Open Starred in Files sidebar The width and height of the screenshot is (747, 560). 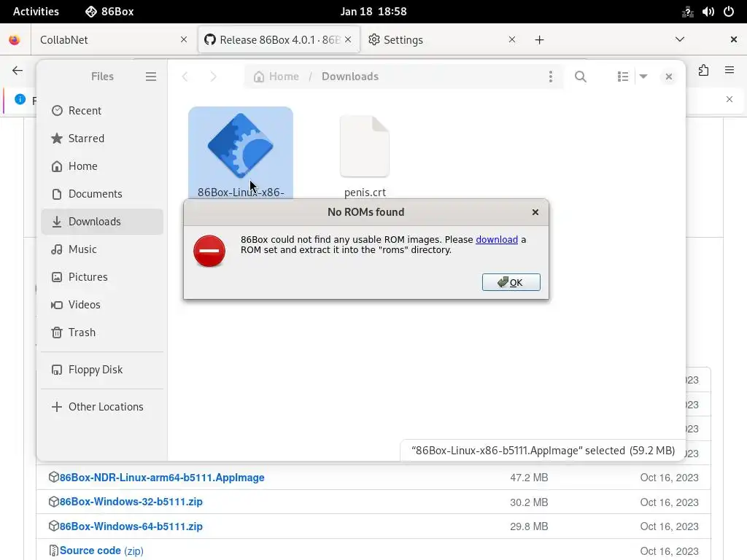(102, 138)
